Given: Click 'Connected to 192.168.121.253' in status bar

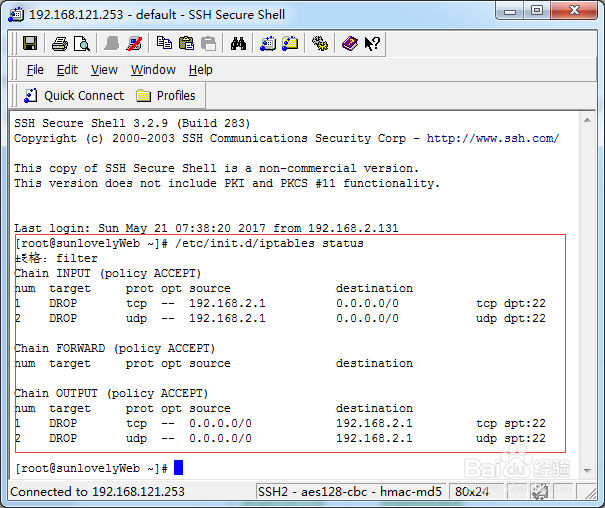Looking at the screenshot, I should tap(98, 492).
